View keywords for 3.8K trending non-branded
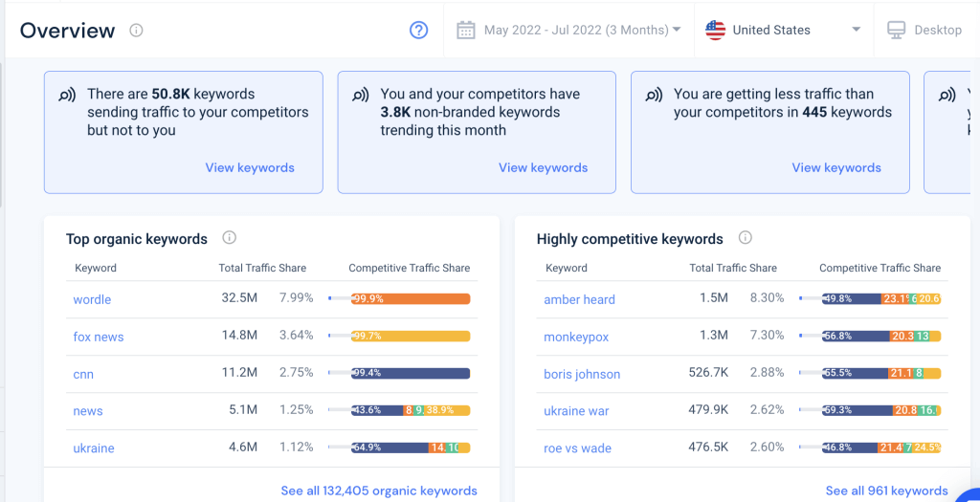Screen dimensions: 980x502 (544, 168)
